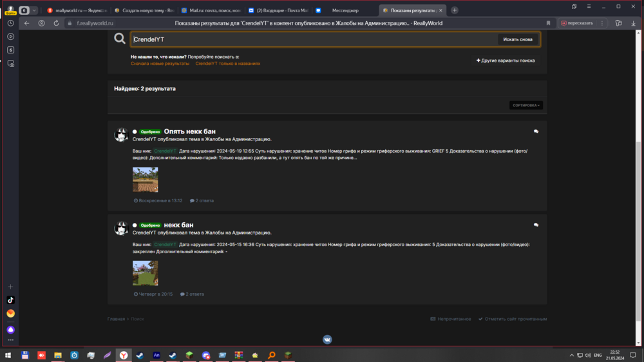Open '2 ответа' under 'Четверг в 20:15'
644x362 pixels.
coord(192,294)
